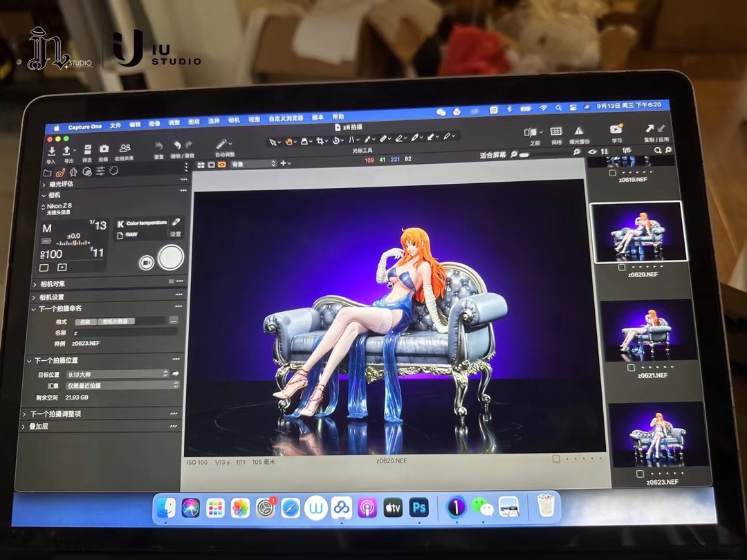
Task: Toggle the browser eye visibility icon
Action: tap(592, 152)
